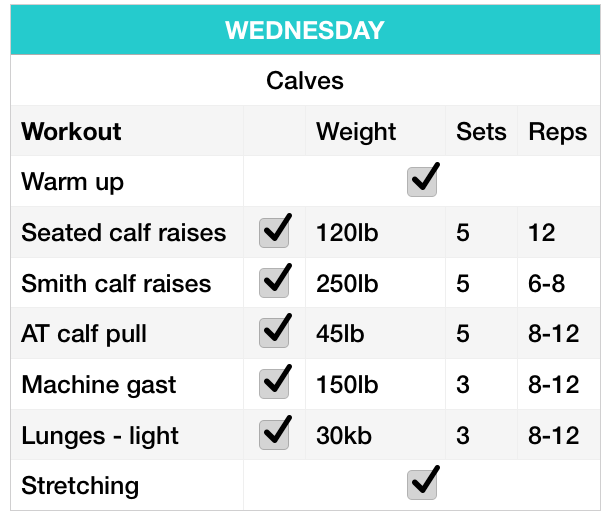This screenshot has height=516, width=604.
Task: Toggle the Seated calf raises checkbox
Action: point(273,234)
